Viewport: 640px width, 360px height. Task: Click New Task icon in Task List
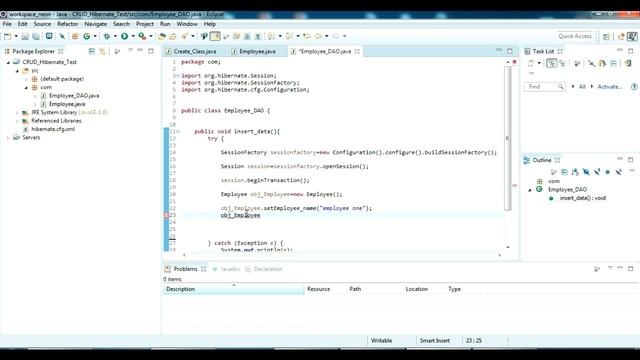pos(531,63)
